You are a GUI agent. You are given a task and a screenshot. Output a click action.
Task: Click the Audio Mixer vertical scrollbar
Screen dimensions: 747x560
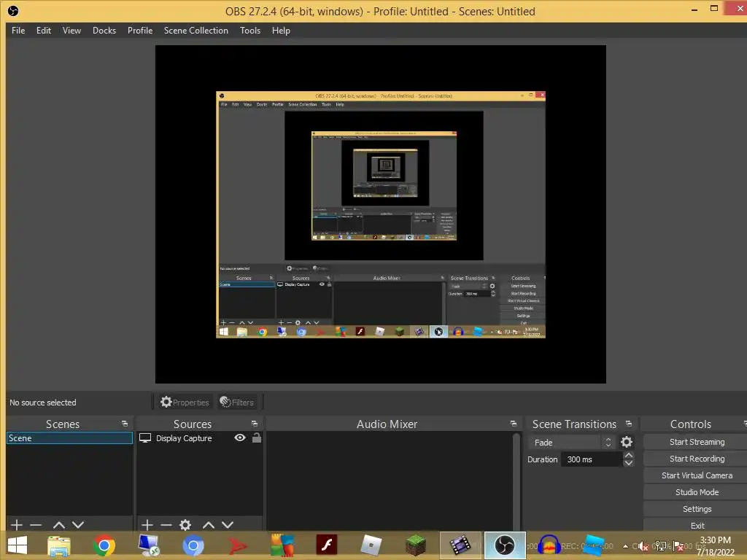pyautogui.click(x=516, y=481)
